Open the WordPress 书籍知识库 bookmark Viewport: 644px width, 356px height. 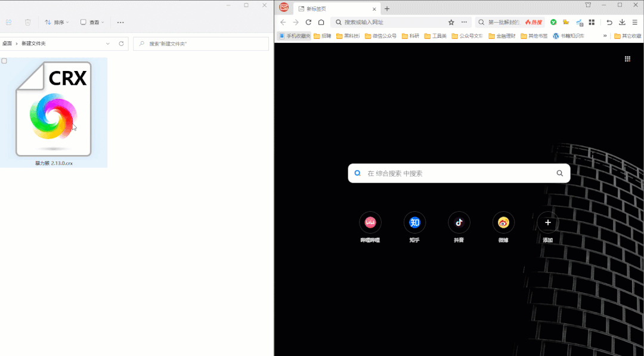click(568, 36)
